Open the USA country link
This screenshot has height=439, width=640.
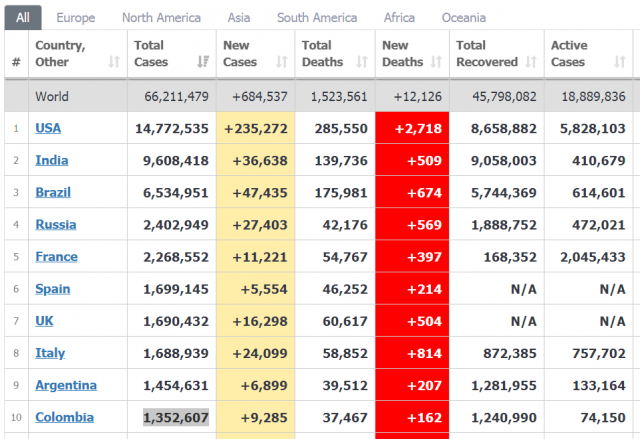(48, 128)
